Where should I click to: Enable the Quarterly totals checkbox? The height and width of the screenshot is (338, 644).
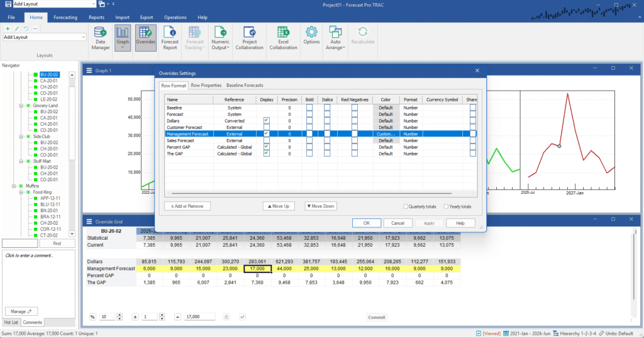pos(406,206)
